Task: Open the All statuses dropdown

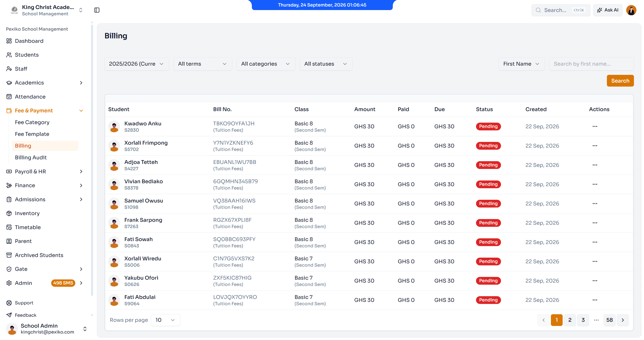Action: 326,64
